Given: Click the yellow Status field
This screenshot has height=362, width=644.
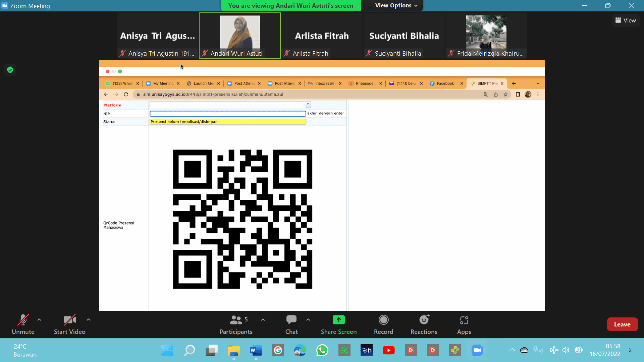Looking at the screenshot, I should pos(228,122).
